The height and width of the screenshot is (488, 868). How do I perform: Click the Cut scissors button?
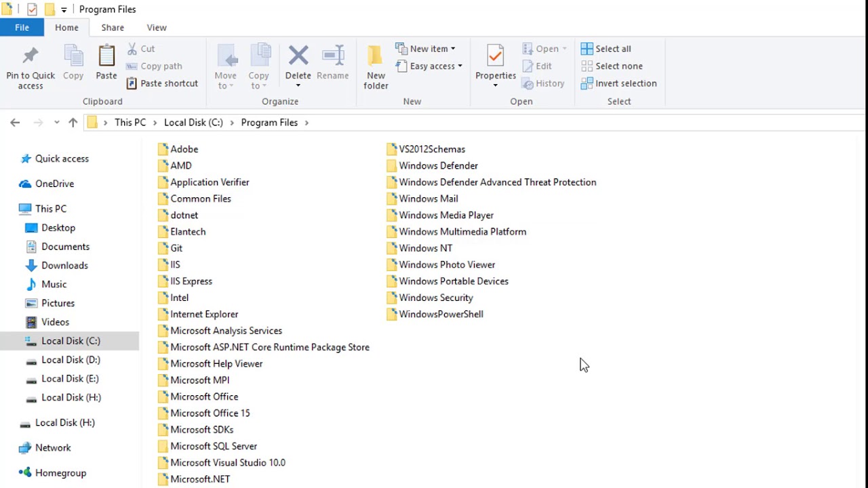point(141,49)
